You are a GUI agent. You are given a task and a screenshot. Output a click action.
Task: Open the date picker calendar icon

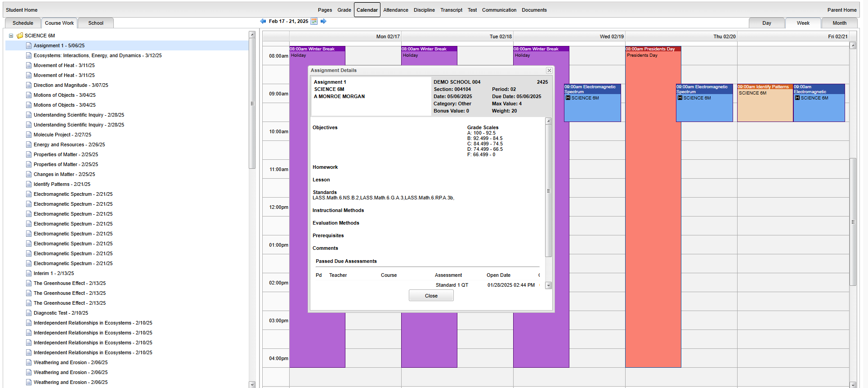point(314,21)
